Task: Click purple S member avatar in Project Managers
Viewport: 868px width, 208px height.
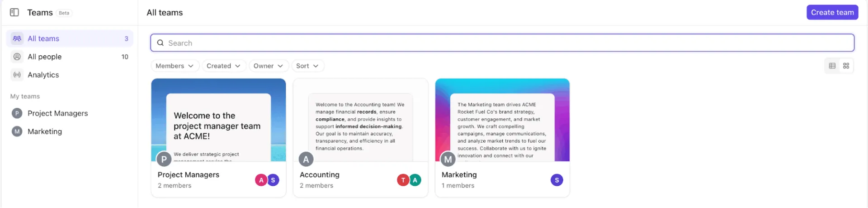Action: tap(273, 180)
